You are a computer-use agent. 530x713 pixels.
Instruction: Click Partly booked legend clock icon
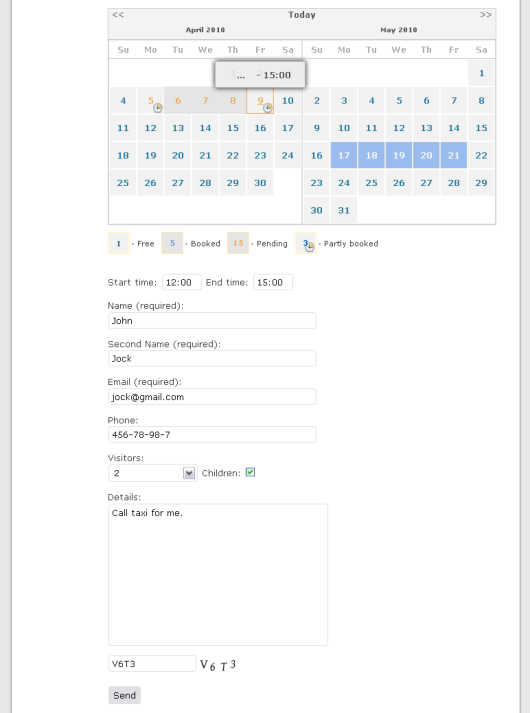(x=310, y=246)
